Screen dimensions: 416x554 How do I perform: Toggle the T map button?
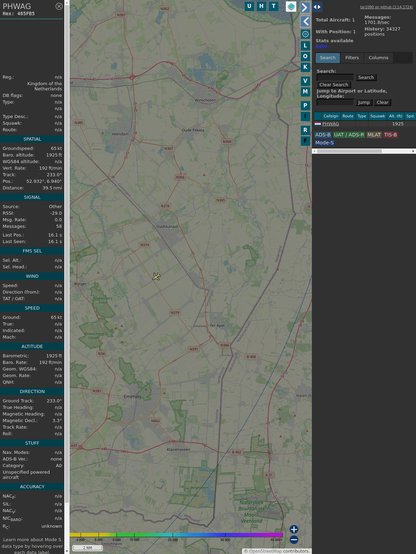click(273, 6)
